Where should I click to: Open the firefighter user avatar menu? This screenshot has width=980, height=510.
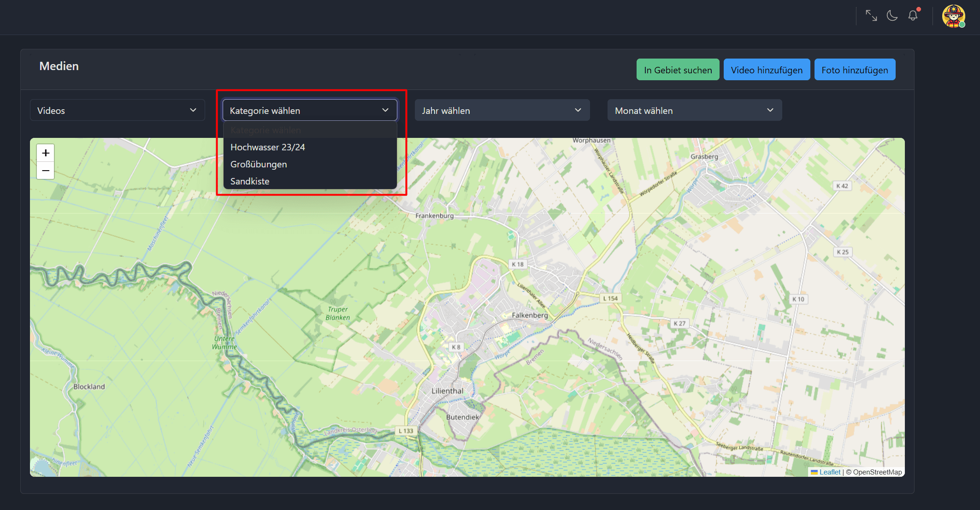point(953,17)
